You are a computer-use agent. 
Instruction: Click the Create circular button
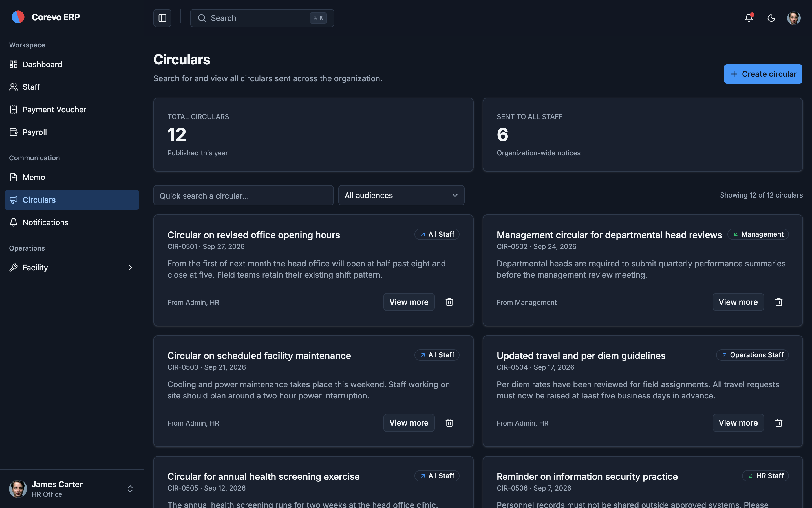[763, 74]
